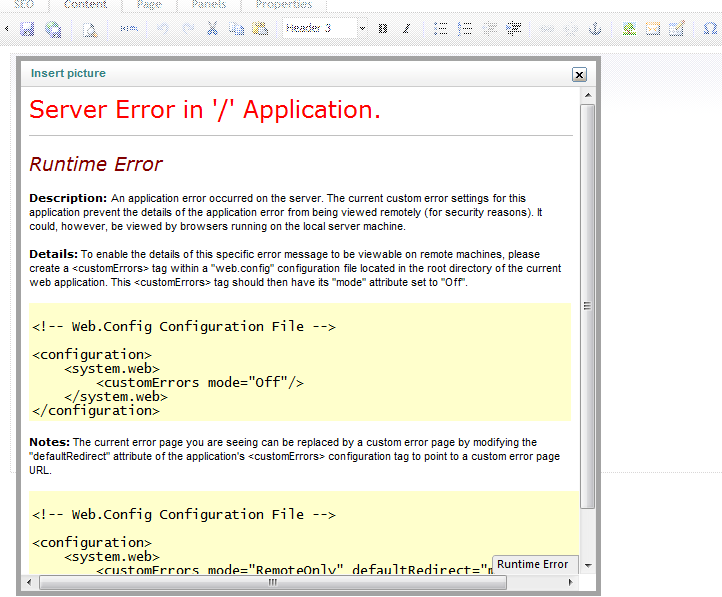Image resolution: width=722 pixels, height=597 pixels.
Task: Switch to HTML source view
Action: 129,29
